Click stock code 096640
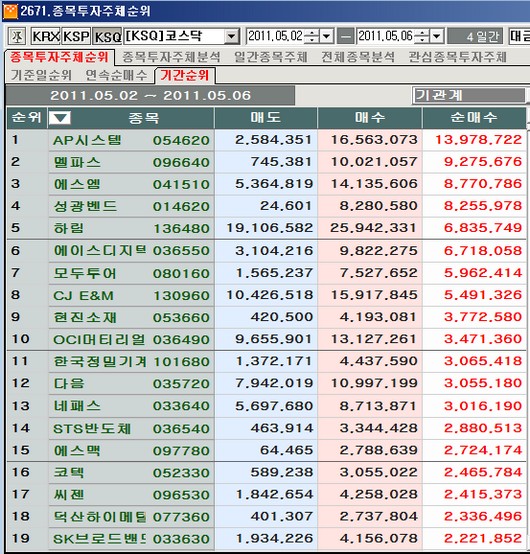 pyautogui.click(x=181, y=162)
